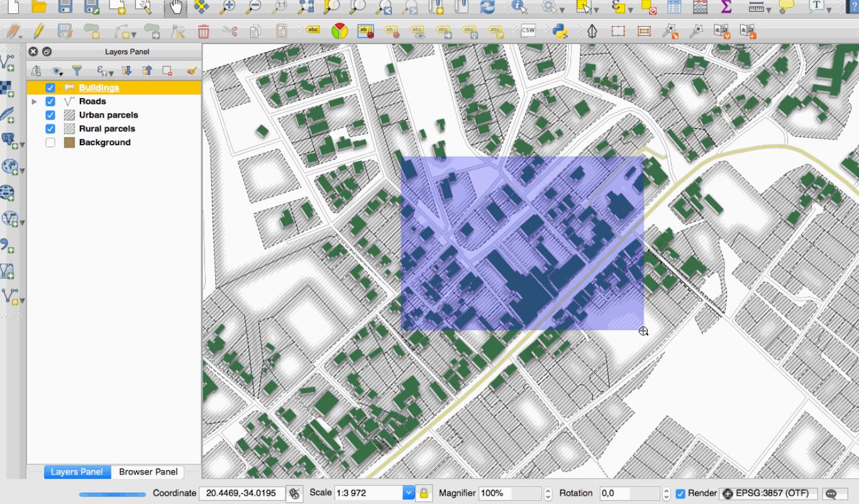Click the Coordinate input field
The width and height of the screenshot is (859, 504).
click(241, 493)
